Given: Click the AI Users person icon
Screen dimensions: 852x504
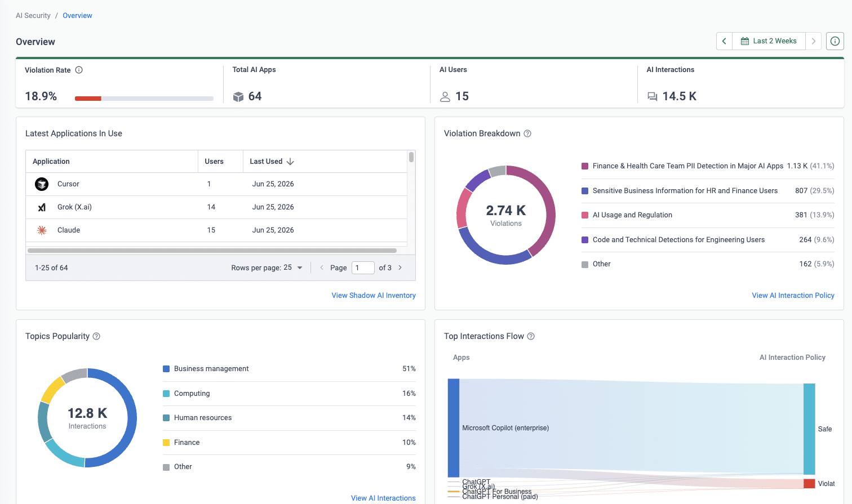Looking at the screenshot, I should pos(445,97).
